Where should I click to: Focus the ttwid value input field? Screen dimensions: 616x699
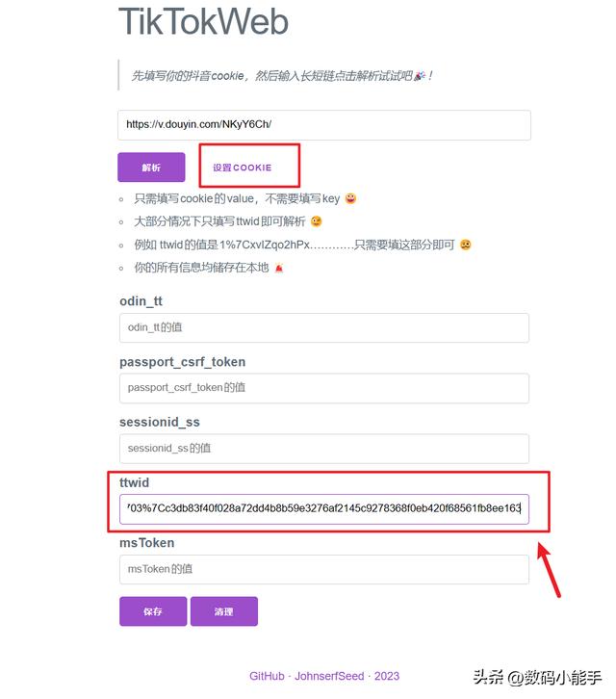324,508
